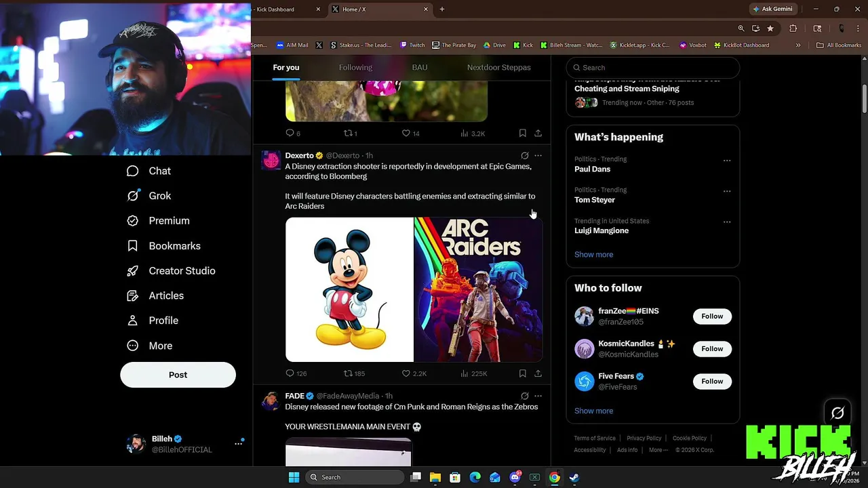Image resolution: width=868 pixels, height=488 pixels.
Task: Open Steam from the taskbar
Action: point(574,477)
